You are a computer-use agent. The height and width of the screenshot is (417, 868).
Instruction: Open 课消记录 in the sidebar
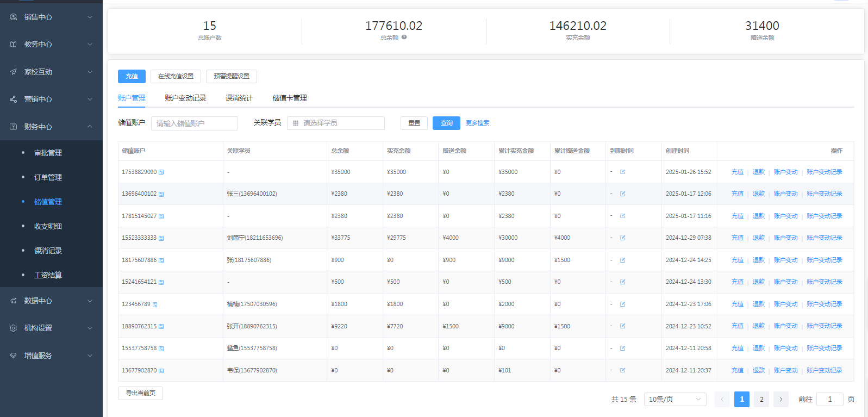48,251
